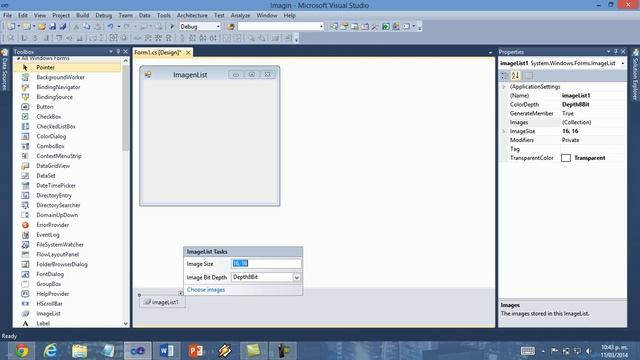The image size is (640, 360).
Task: Open Microsoft Word from taskbar
Action: pos(167,351)
